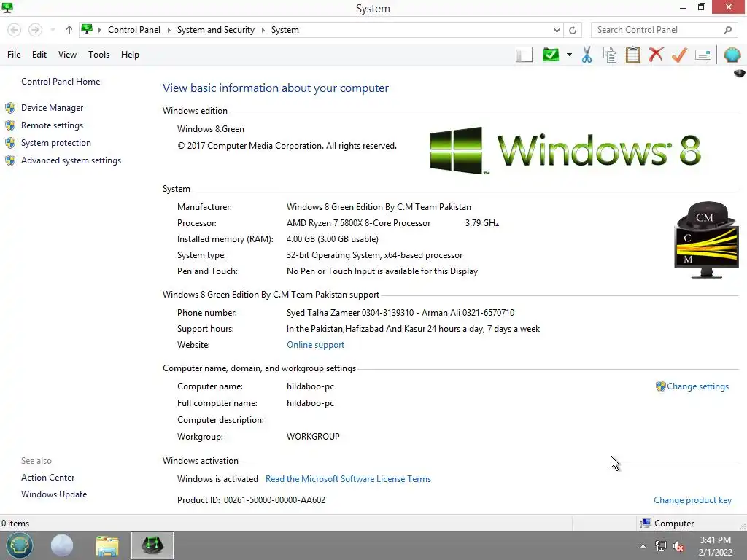
Task: Click the Paste clipboard toolbar icon
Action: [632, 55]
